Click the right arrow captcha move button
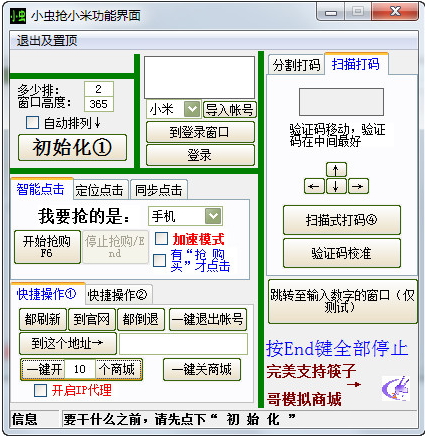 pos(358,186)
